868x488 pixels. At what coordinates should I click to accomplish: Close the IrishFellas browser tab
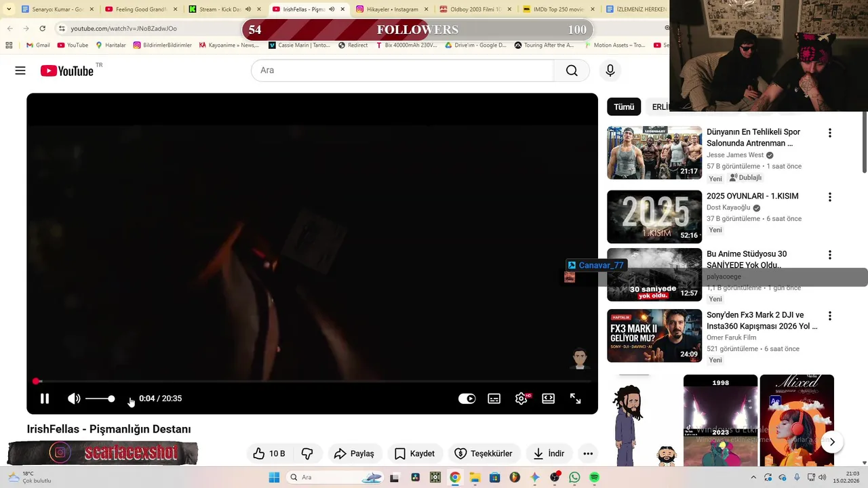point(342,9)
